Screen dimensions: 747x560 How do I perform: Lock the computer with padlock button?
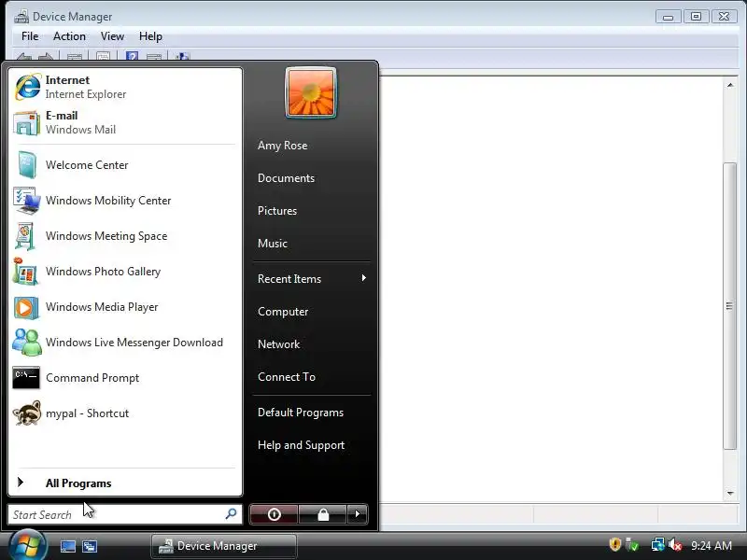323,514
